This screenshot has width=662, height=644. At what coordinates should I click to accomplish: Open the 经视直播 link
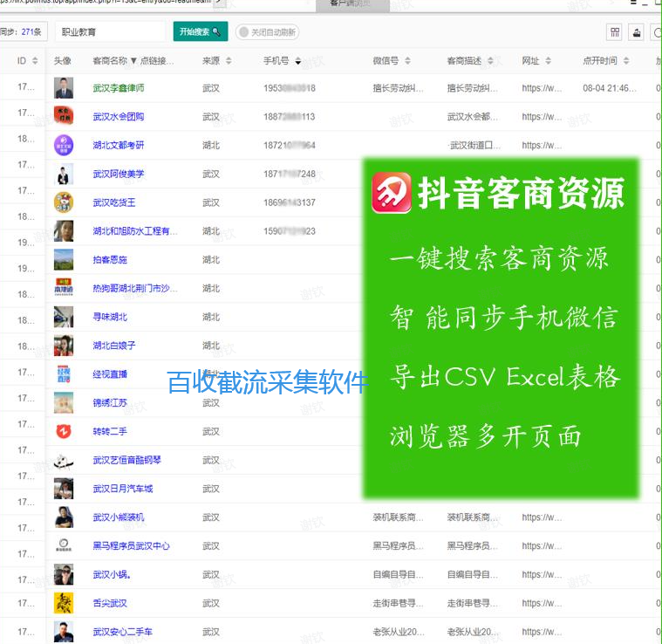[110, 374]
